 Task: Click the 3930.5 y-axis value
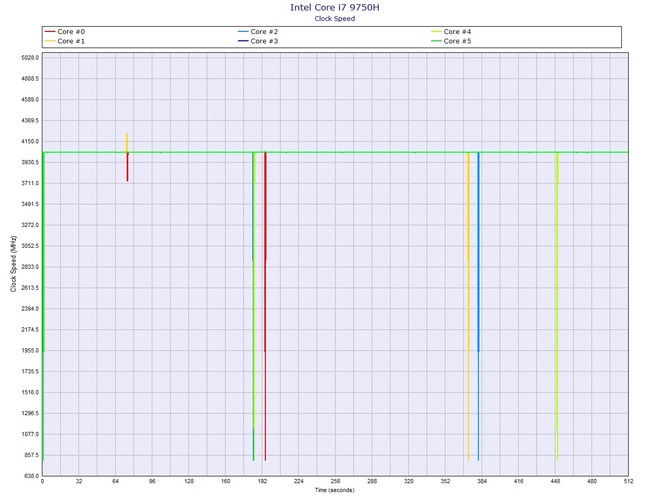(x=30, y=162)
